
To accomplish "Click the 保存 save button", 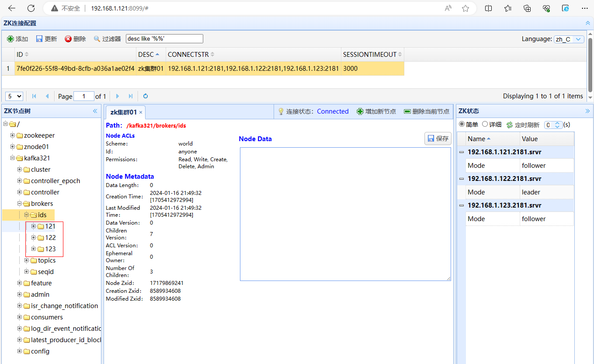I will 438,139.
